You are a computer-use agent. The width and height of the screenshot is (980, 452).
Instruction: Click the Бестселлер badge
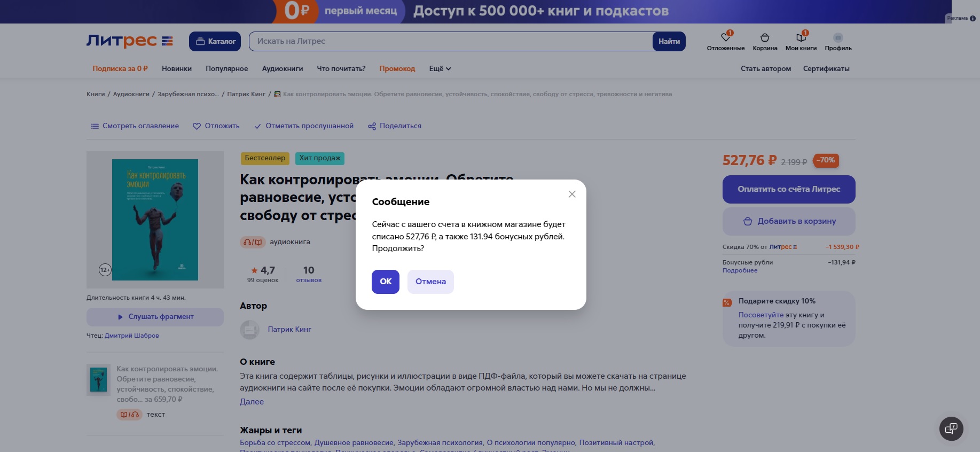pyautogui.click(x=265, y=158)
